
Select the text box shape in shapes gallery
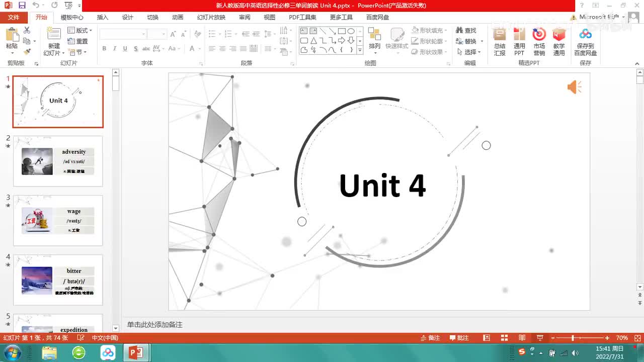[x=304, y=31]
